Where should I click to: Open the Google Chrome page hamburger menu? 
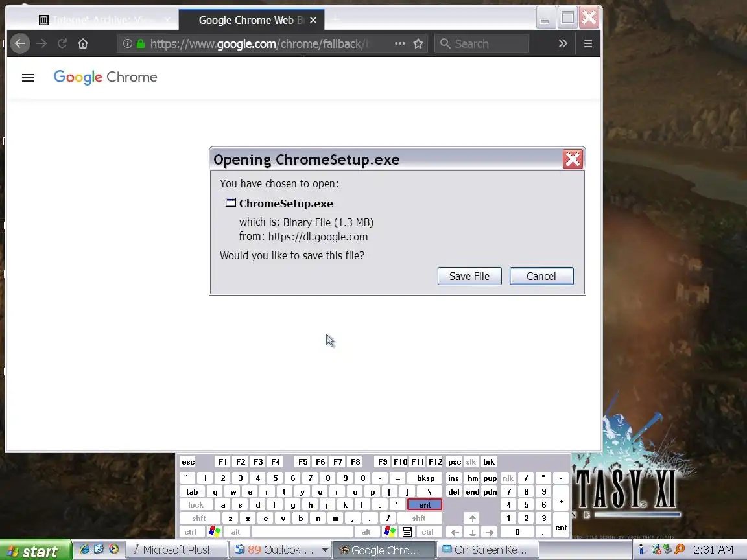[x=28, y=78]
